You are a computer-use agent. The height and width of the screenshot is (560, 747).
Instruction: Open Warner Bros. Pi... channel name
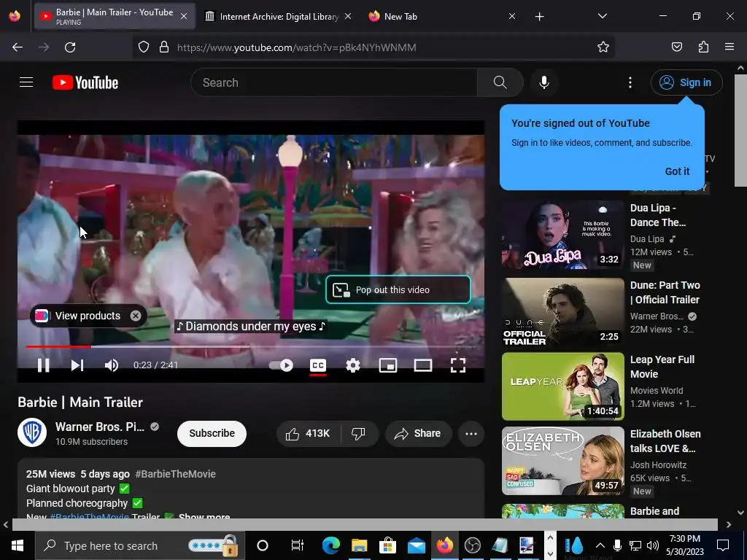(x=99, y=427)
